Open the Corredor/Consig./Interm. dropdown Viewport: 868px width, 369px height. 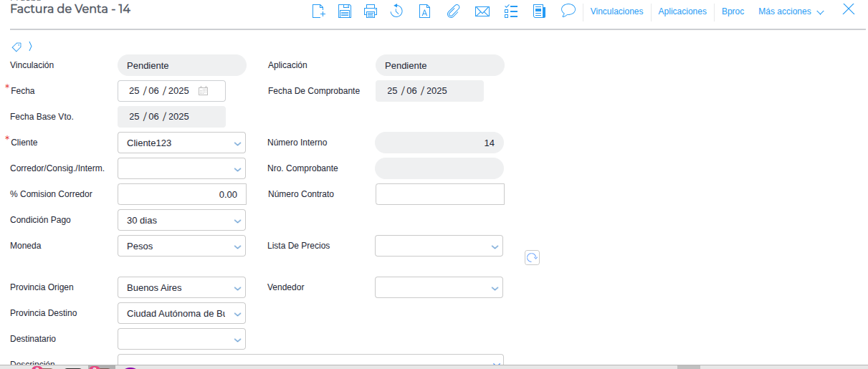click(x=181, y=168)
